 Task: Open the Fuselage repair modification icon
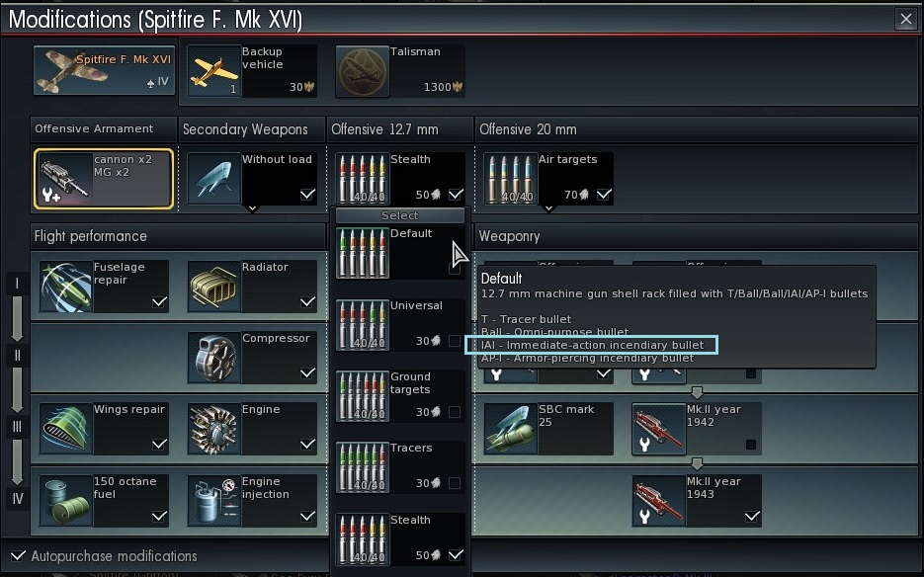tap(66, 287)
